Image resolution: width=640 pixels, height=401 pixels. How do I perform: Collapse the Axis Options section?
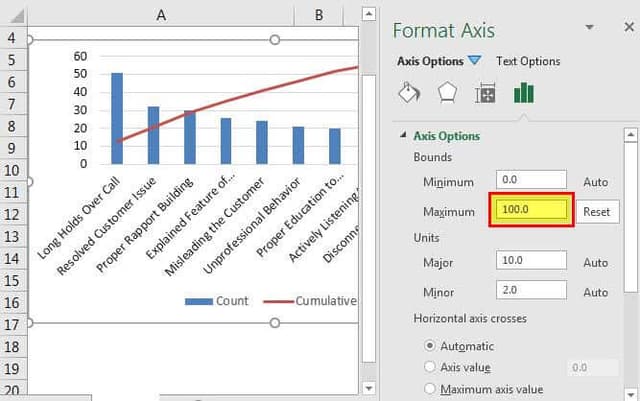(404, 136)
